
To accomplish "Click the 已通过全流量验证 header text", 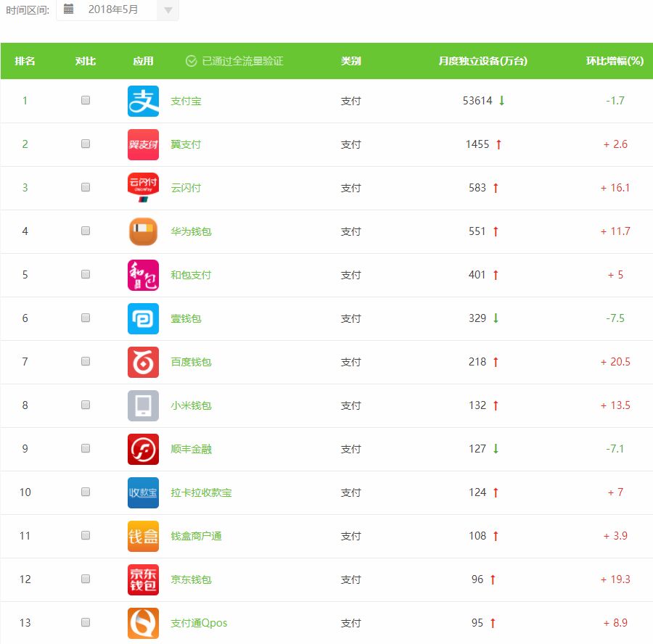I will (242, 61).
